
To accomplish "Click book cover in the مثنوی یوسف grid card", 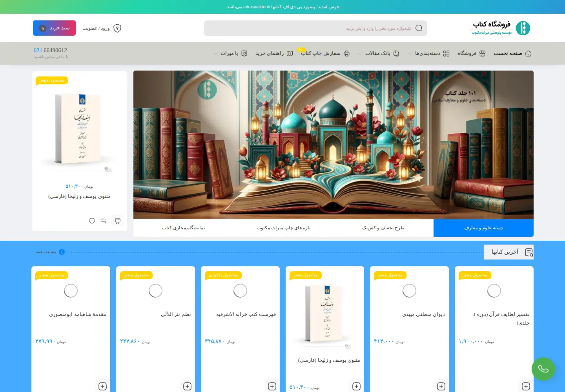I will click(x=325, y=316).
